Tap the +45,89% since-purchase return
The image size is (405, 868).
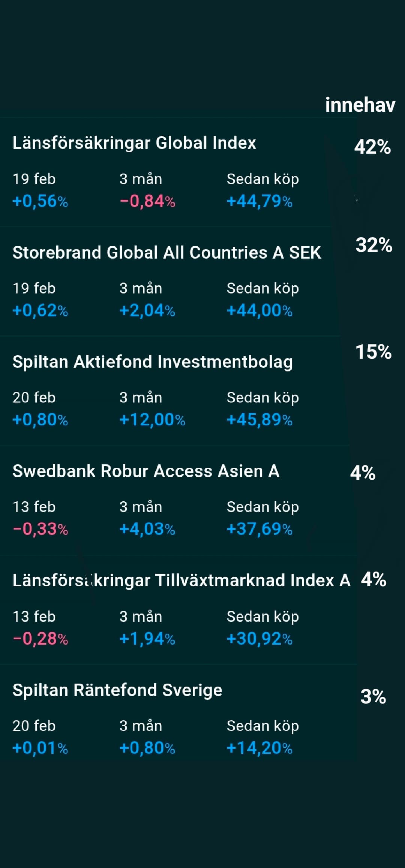pyautogui.click(x=259, y=420)
